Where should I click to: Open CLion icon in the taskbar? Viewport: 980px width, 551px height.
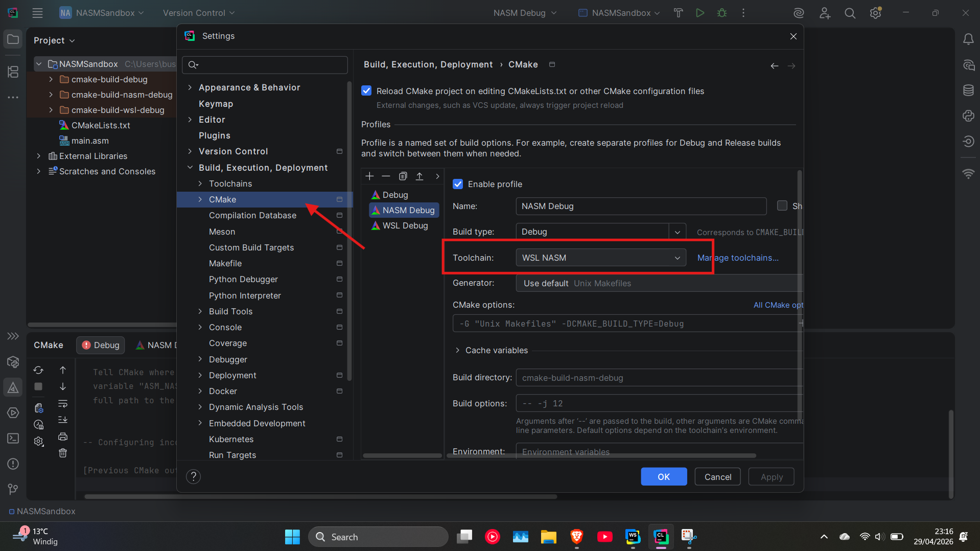[661, 537]
